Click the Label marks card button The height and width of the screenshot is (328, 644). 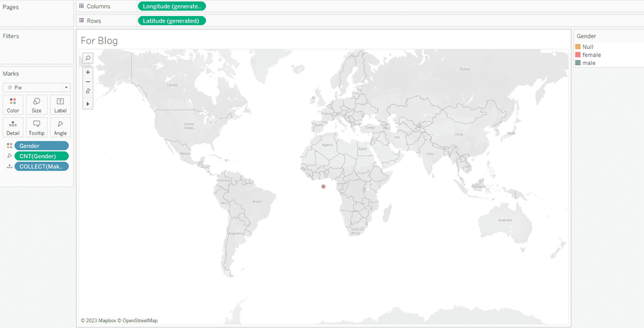(61, 104)
